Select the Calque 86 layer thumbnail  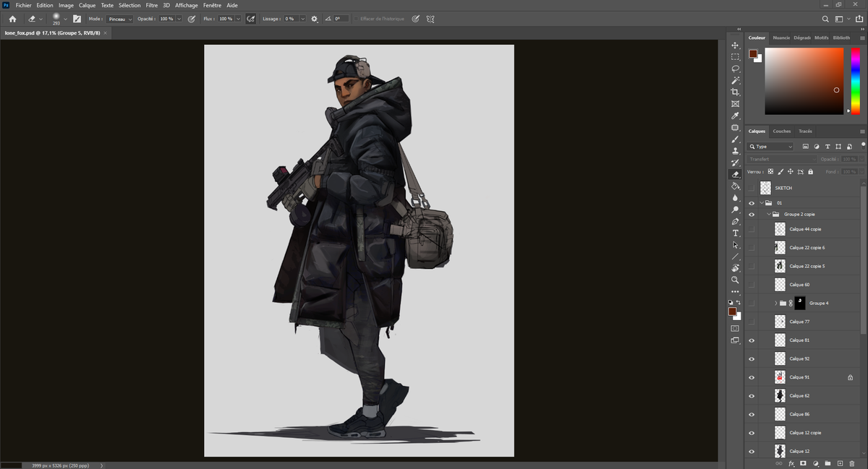[780, 414]
